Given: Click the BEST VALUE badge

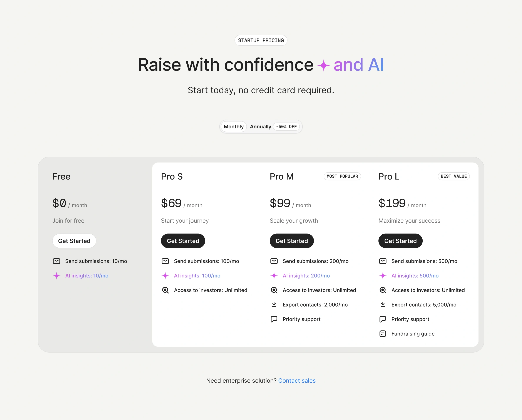Looking at the screenshot, I should [454, 176].
